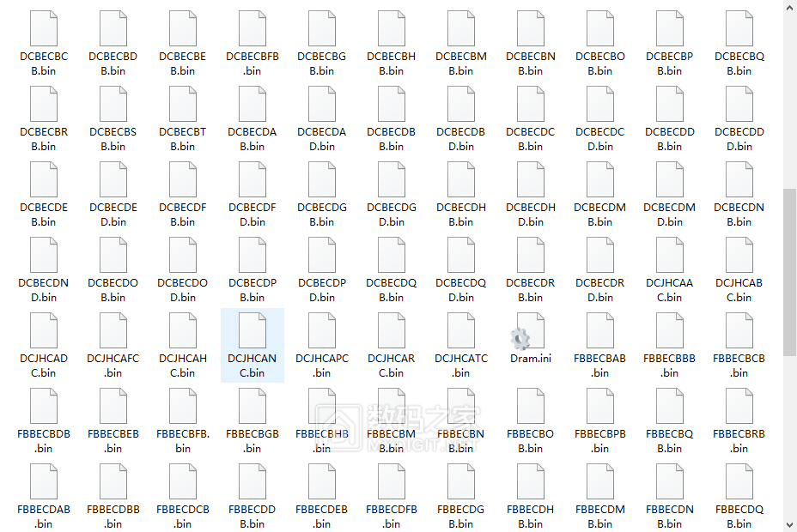Select the file name DCBECDHB.bin
This screenshot has height=532, width=797.
461,215
